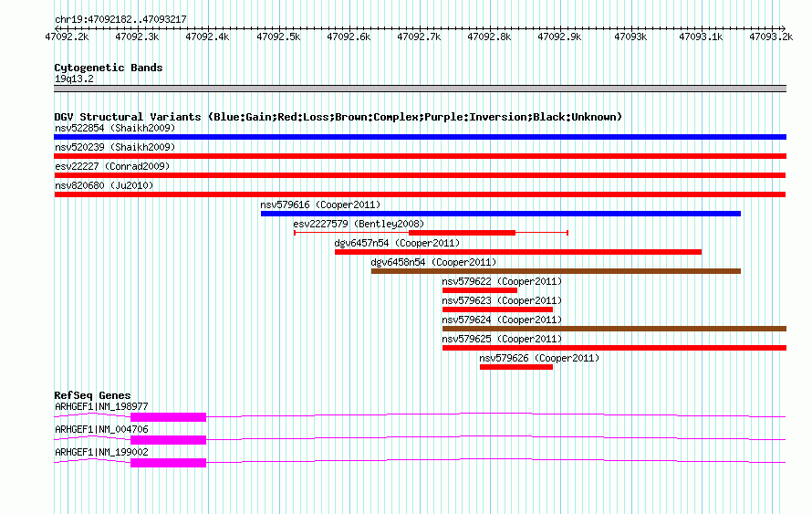The image size is (812, 514).
Task: Click the nsv520239 (Shaikh2009) label
Action: pos(115,147)
